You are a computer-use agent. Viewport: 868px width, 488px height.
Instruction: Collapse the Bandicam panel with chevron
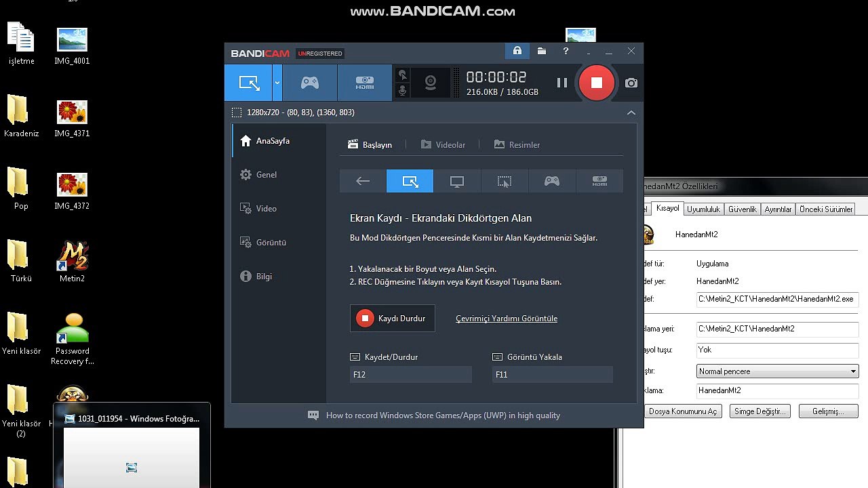coord(631,113)
